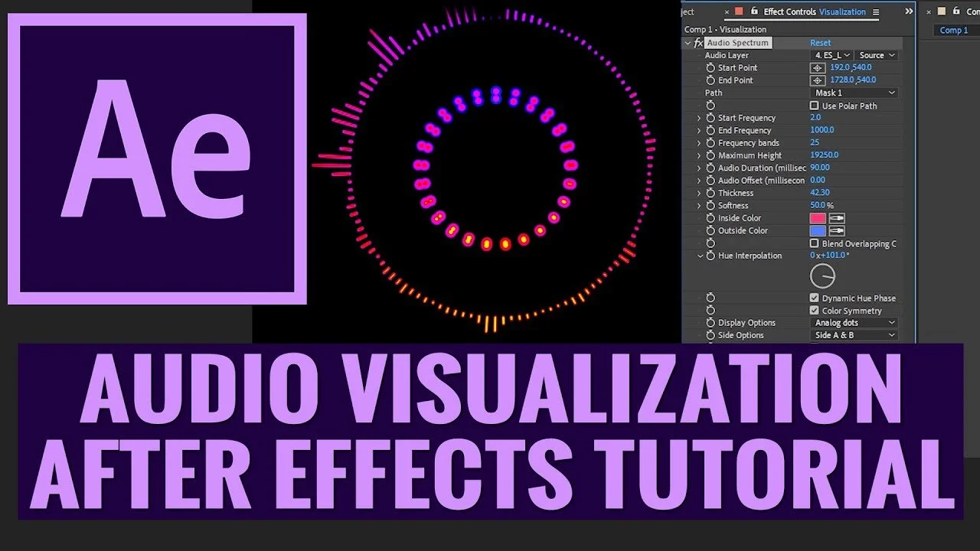
Task: Expand the End Frequency property
Action: pos(699,130)
